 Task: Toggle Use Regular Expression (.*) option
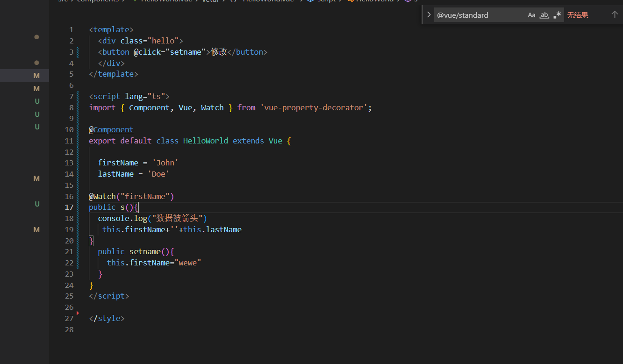557,15
